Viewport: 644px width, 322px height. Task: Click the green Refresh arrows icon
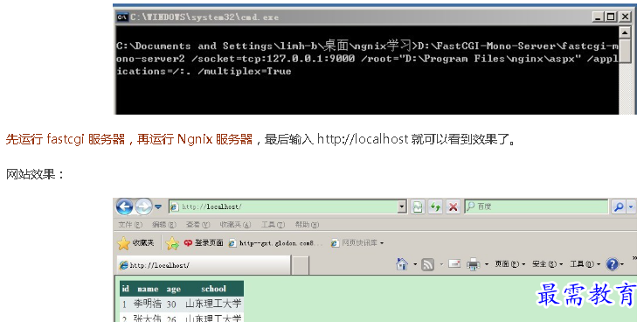pos(435,206)
